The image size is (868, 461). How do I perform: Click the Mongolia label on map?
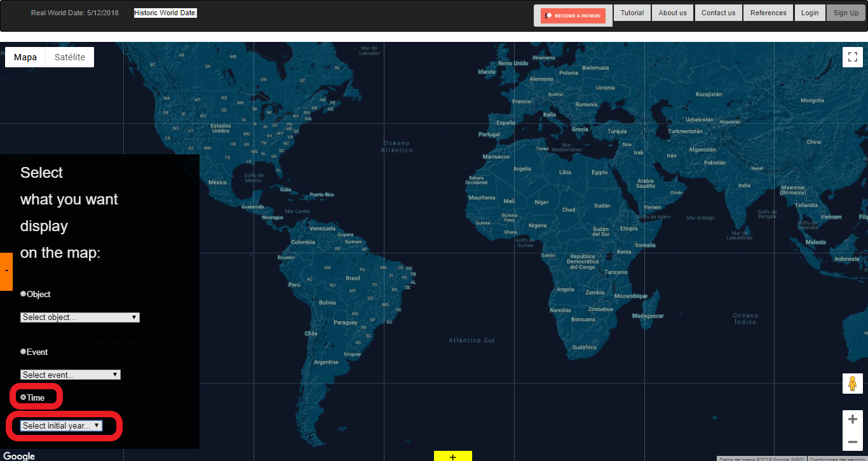tap(812, 100)
